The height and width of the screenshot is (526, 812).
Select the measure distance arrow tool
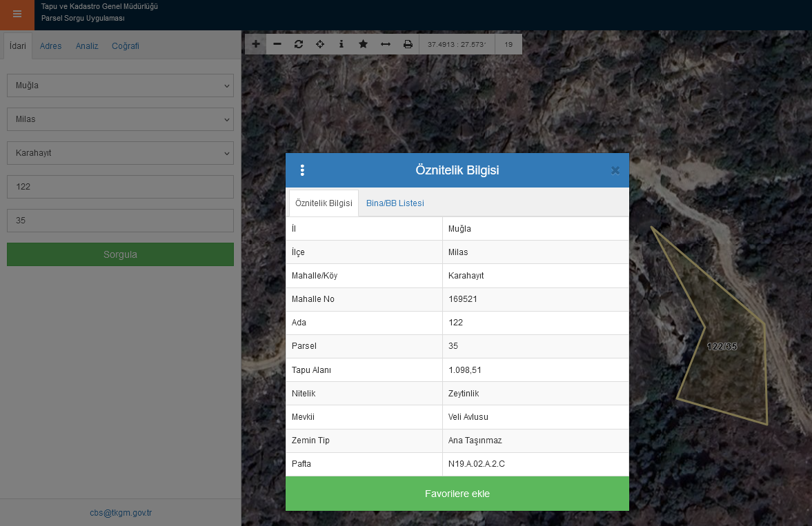coord(386,44)
